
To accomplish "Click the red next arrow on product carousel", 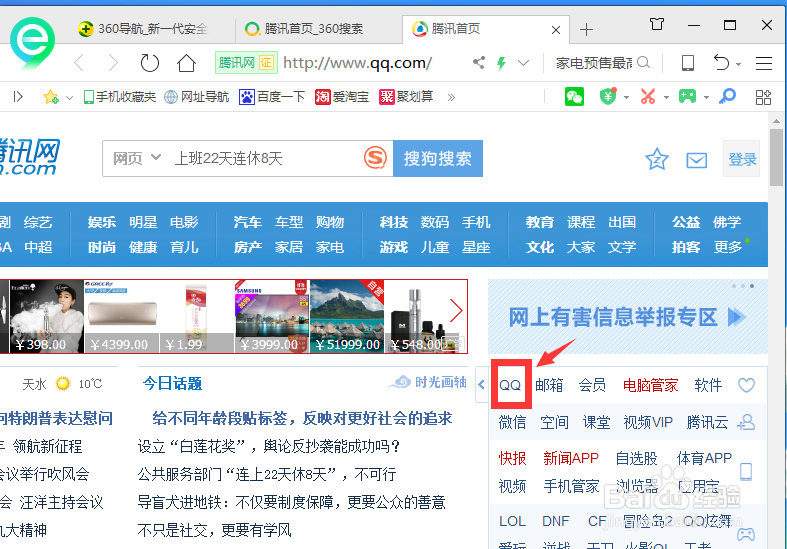I will coord(456,310).
